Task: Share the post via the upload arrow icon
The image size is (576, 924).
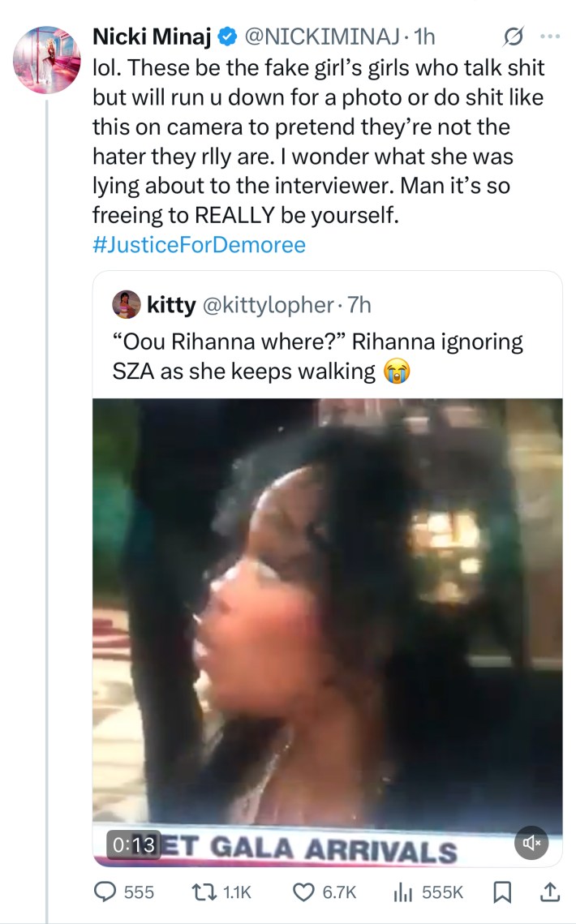Action: click(549, 892)
